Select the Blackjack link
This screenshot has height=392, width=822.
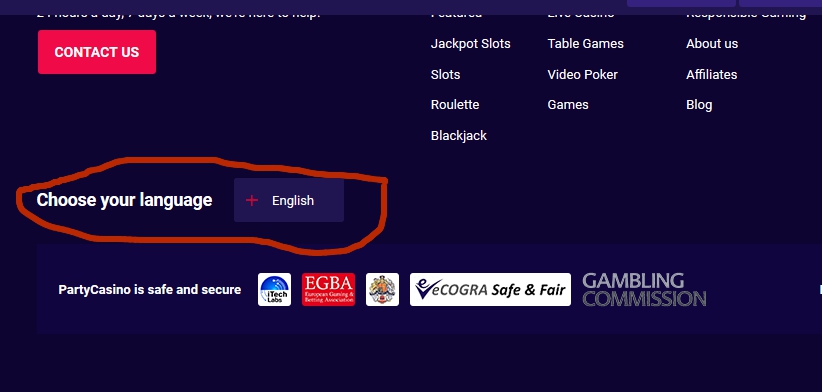(x=459, y=136)
